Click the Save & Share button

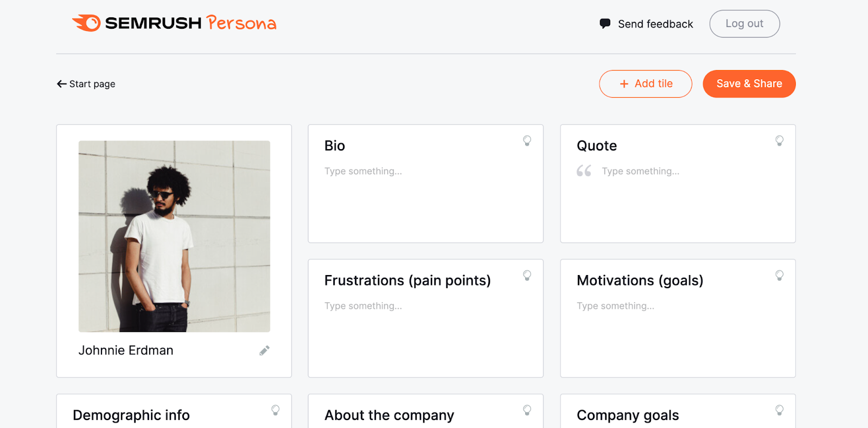coord(749,84)
